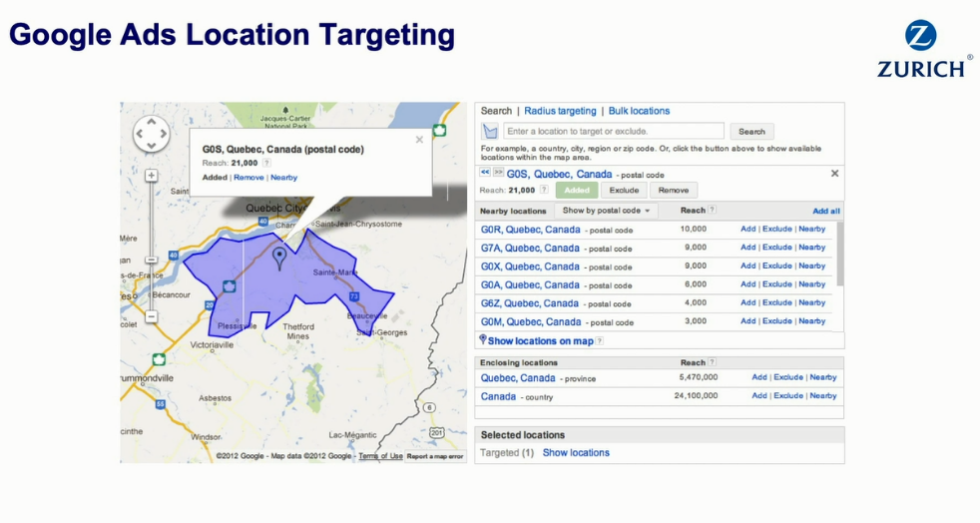
Task: Click the help icon by Enclosing Reach header
Action: point(712,361)
